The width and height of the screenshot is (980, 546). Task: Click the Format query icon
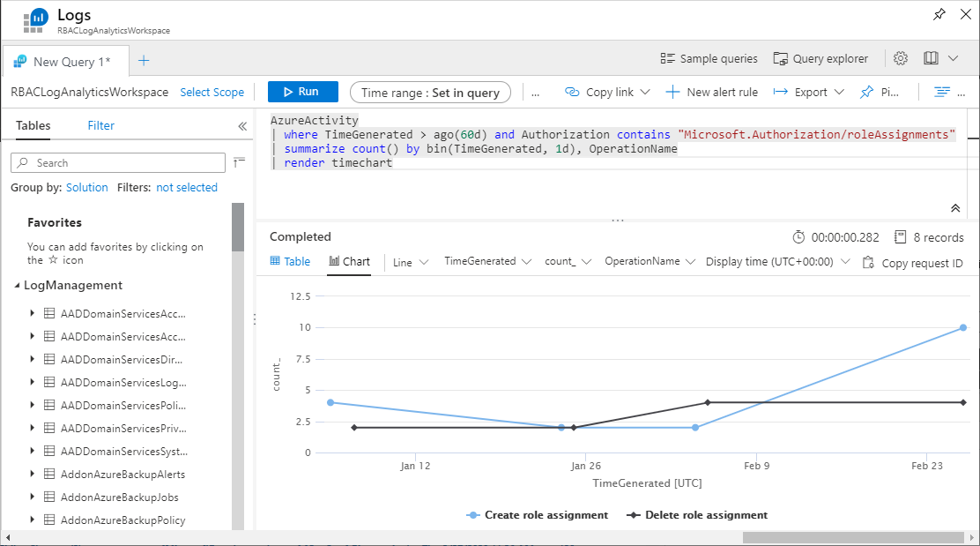coord(942,92)
